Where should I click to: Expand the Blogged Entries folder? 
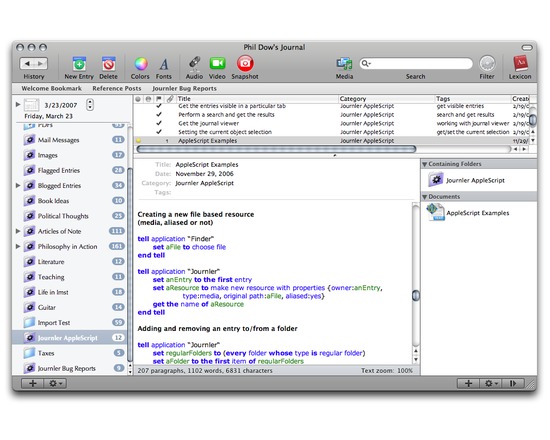point(18,185)
